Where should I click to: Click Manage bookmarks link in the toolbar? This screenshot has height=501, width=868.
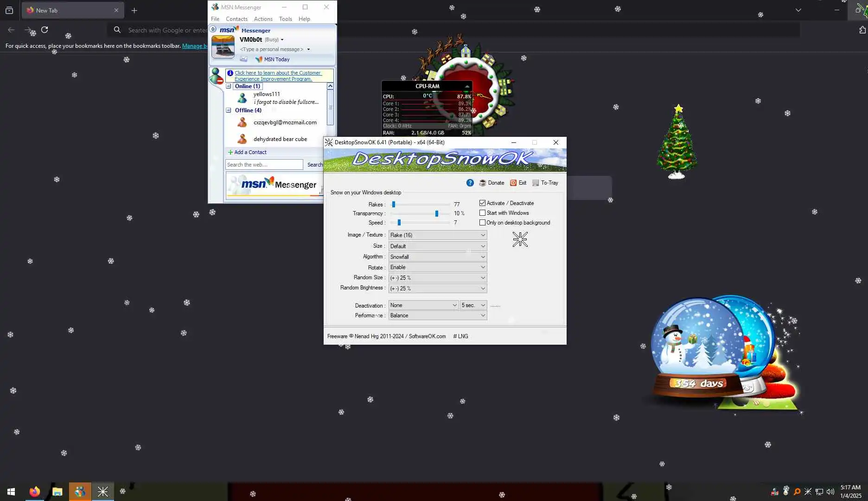pos(195,46)
